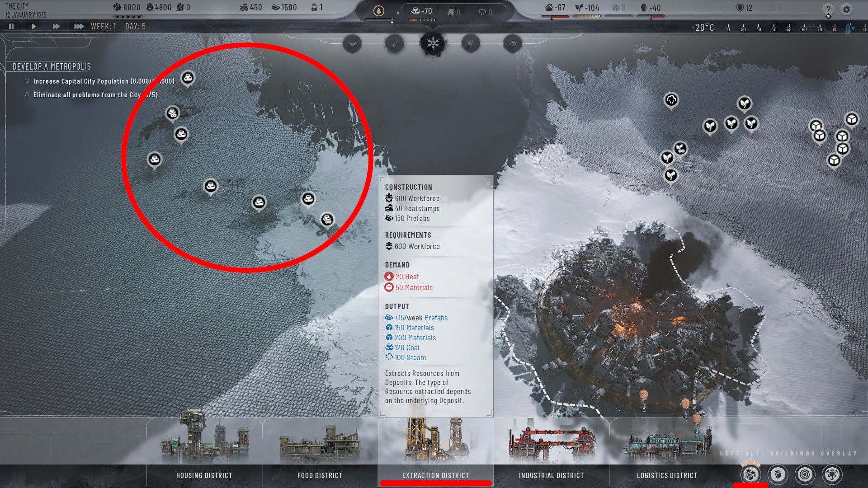Enable the play button for simulation
Viewport: 868px width, 488px height.
click(x=34, y=26)
